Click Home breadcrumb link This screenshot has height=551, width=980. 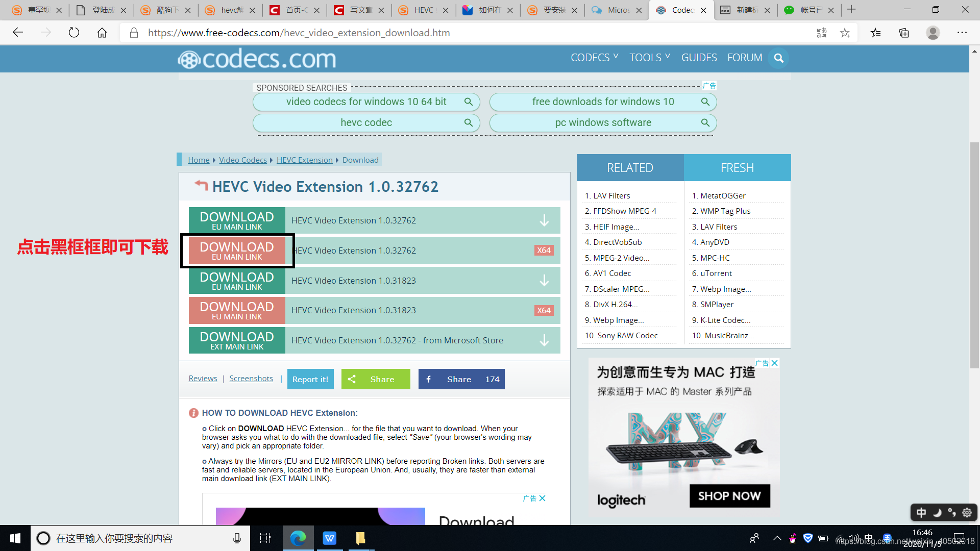199,160
